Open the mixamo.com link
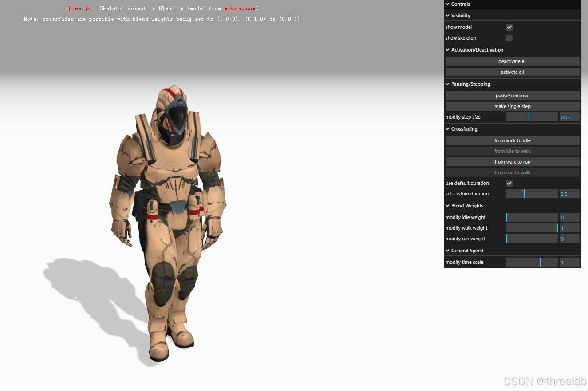 240,8
